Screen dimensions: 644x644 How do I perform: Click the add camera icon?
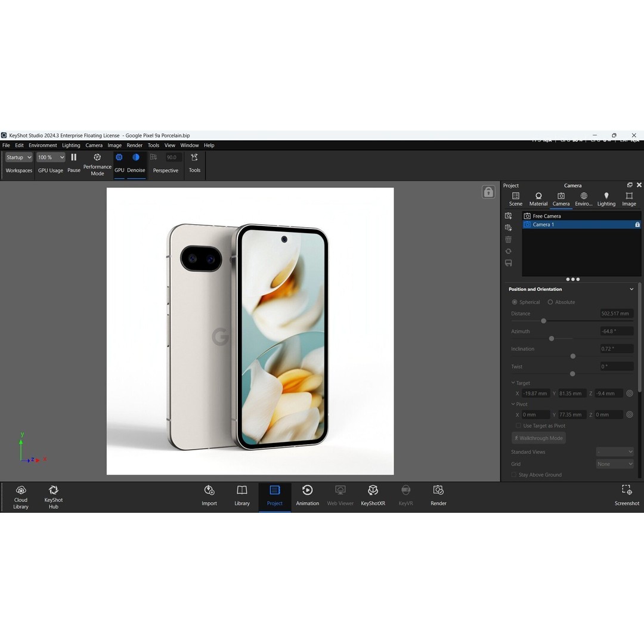point(509,216)
